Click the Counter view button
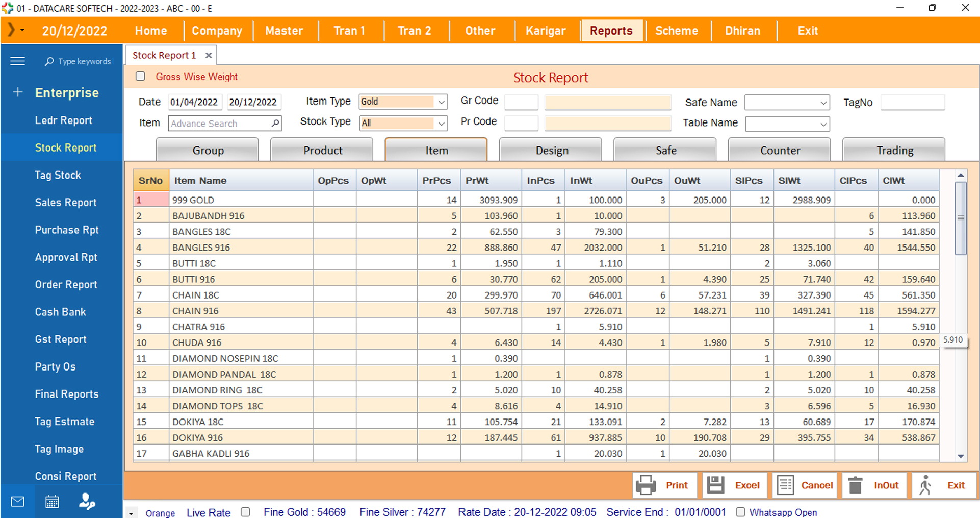 780,150
